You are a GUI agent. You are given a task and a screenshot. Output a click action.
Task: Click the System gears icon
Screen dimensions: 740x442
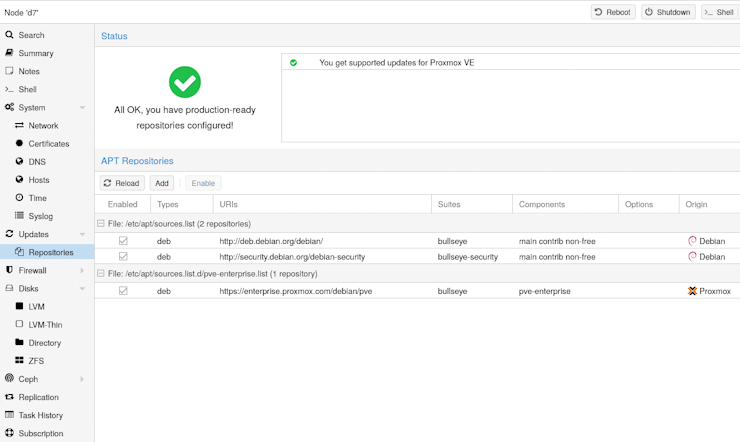click(x=9, y=107)
